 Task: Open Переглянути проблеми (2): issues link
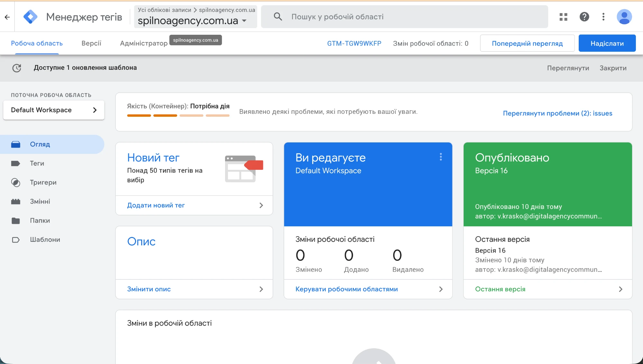click(x=557, y=113)
